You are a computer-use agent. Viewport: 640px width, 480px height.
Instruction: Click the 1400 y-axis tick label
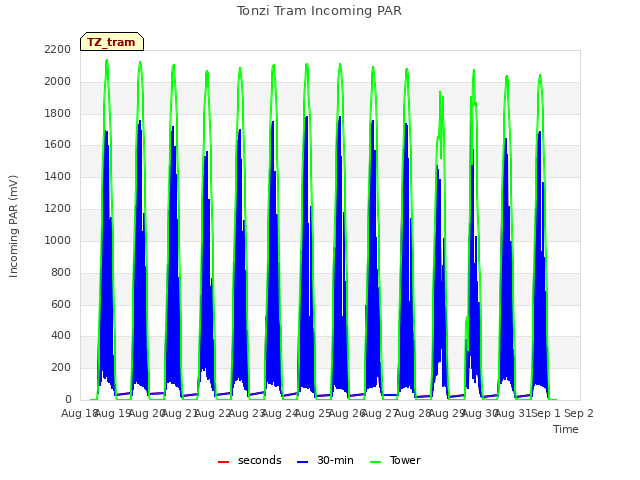(58, 177)
